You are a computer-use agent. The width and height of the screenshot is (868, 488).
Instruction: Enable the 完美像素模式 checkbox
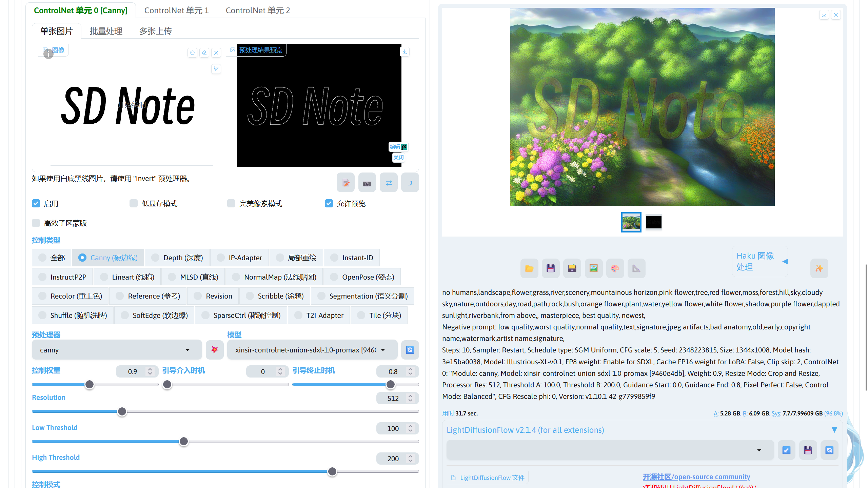click(231, 203)
